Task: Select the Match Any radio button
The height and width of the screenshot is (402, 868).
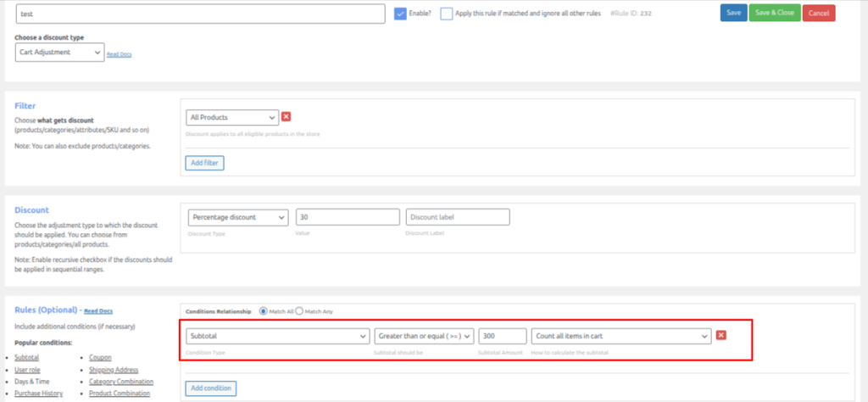Action: click(299, 311)
